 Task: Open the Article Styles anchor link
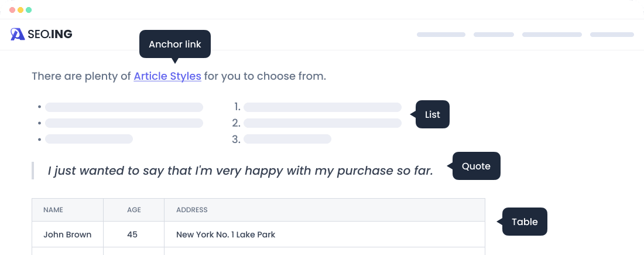click(x=167, y=76)
